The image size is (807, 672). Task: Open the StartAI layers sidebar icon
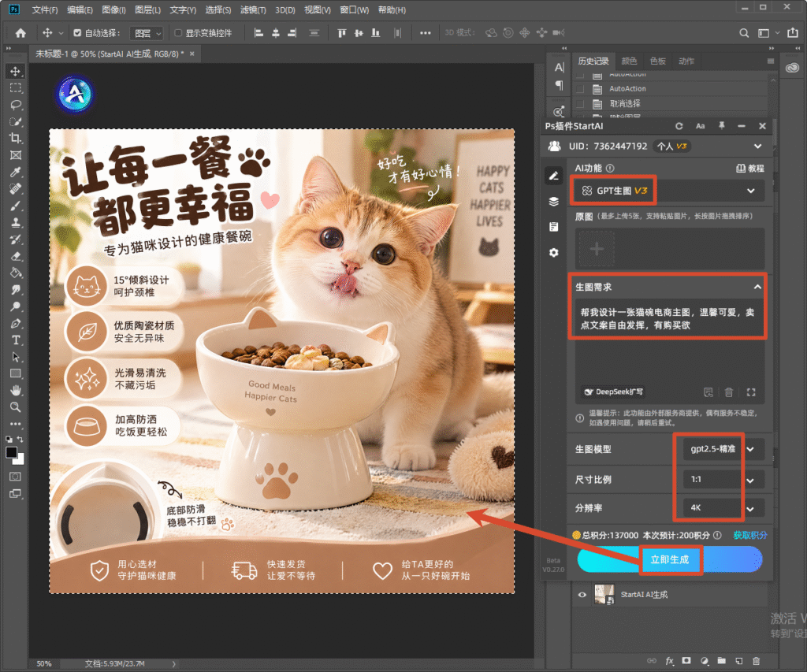pos(554,201)
